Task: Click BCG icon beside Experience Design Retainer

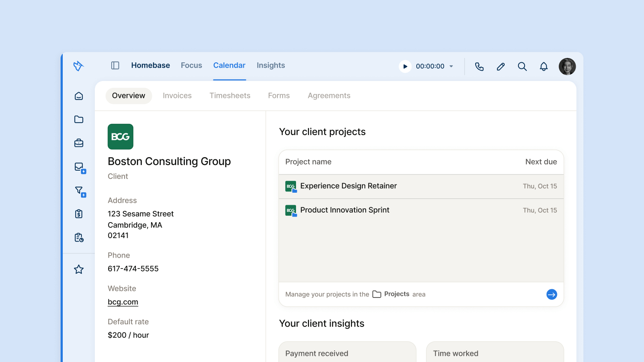Action: [291, 187]
